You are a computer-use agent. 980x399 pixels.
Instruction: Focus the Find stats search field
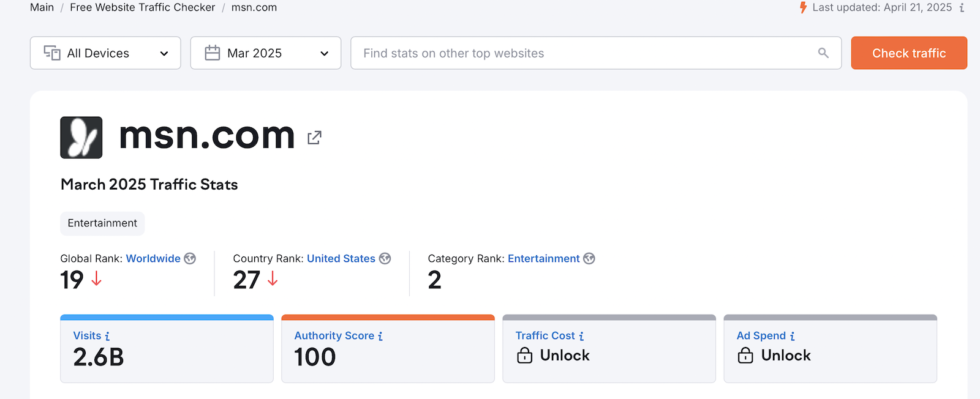[x=582, y=53]
